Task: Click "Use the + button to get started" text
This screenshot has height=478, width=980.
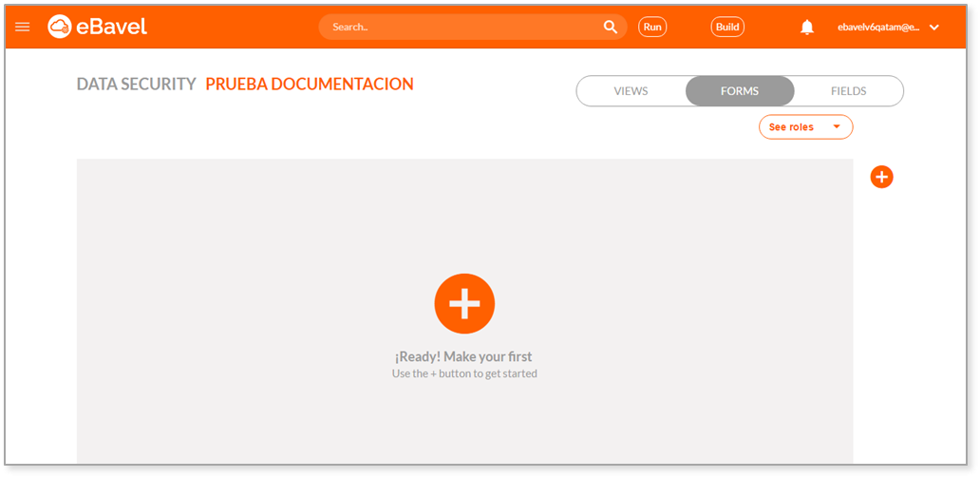Action: (464, 374)
